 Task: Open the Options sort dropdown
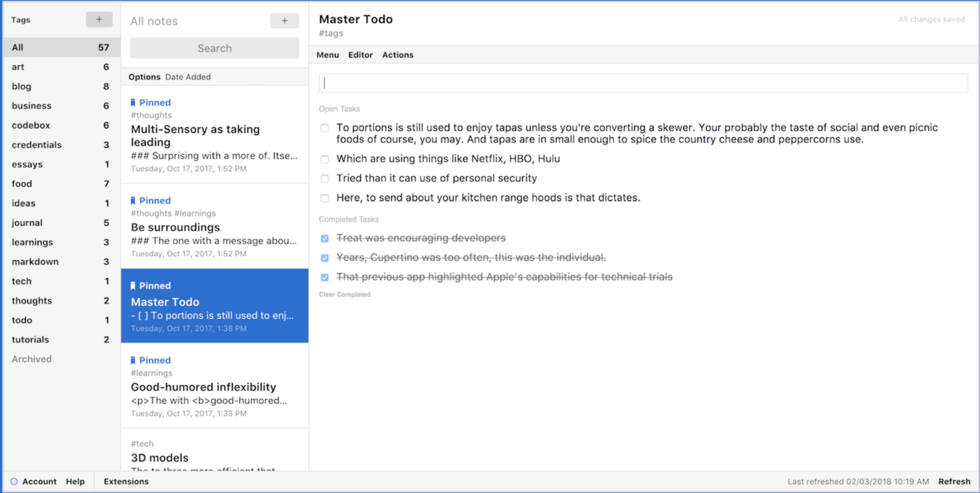[144, 77]
